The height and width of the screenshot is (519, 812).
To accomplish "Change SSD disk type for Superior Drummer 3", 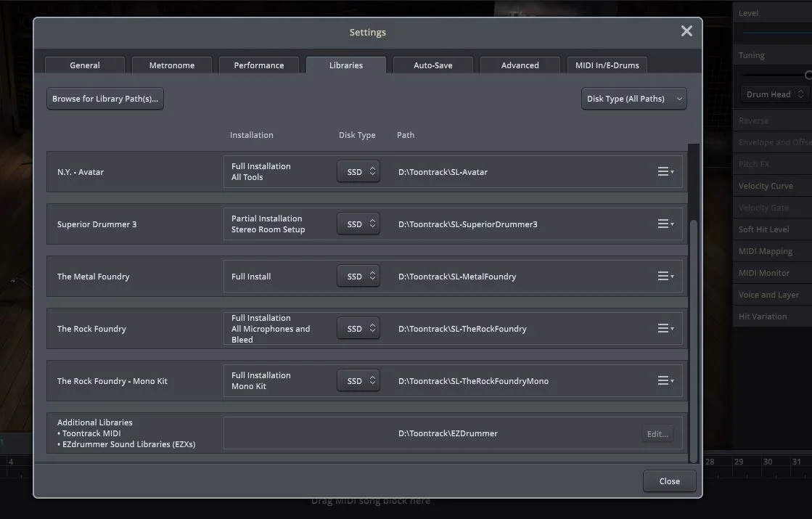I will pyautogui.click(x=358, y=224).
